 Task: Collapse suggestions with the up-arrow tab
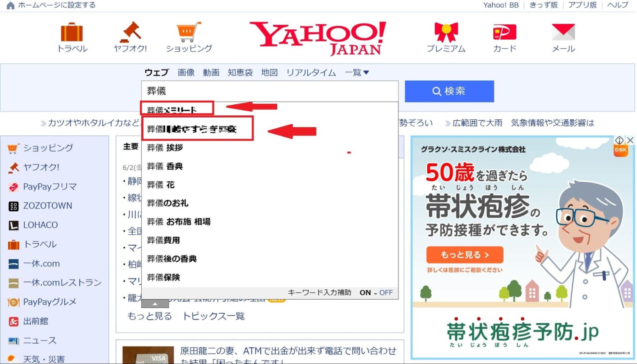click(x=155, y=303)
